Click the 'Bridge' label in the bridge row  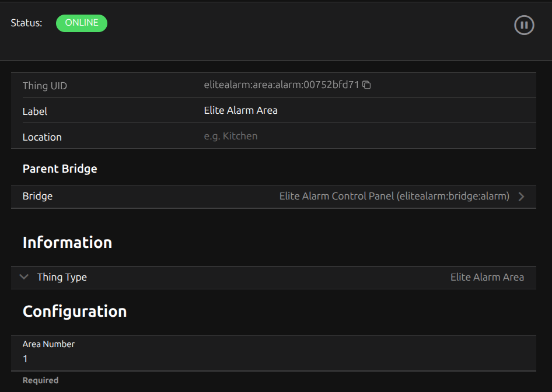[x=37, y=197]
